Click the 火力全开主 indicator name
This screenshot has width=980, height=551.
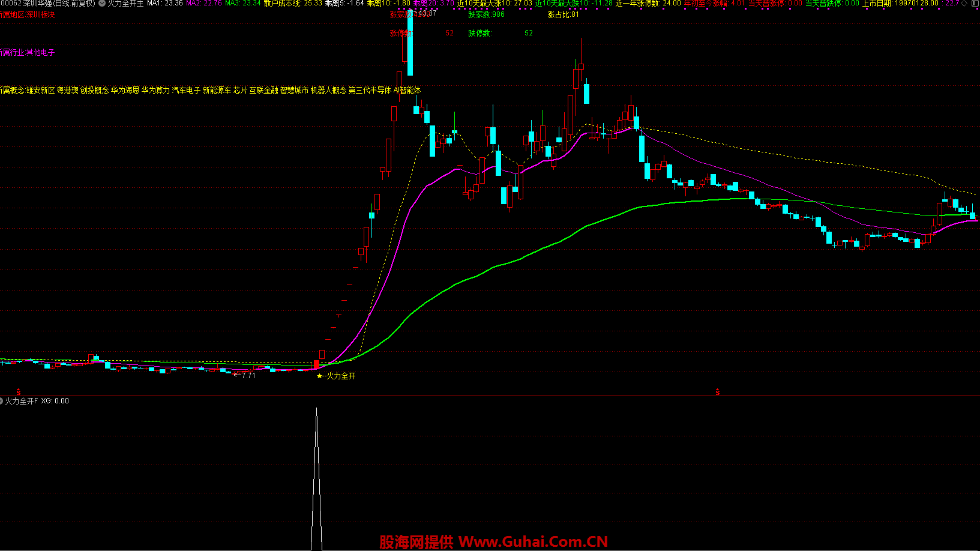125,4
